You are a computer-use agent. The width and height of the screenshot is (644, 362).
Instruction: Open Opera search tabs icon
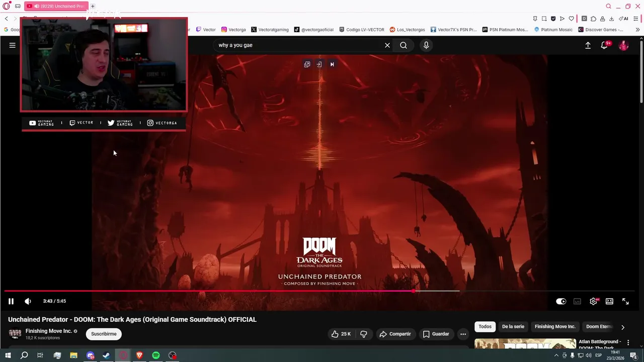click(x=608, y=6)
